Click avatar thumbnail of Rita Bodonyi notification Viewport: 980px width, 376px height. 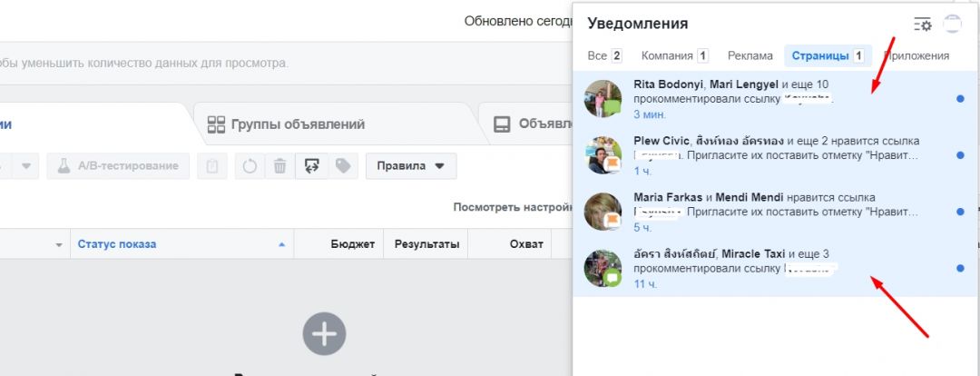[x=603, y=99]
